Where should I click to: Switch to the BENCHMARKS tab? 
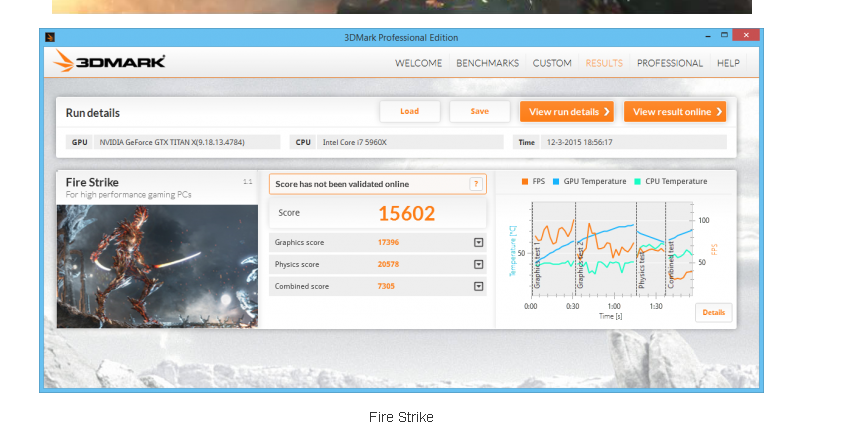(x=487, y=63)
